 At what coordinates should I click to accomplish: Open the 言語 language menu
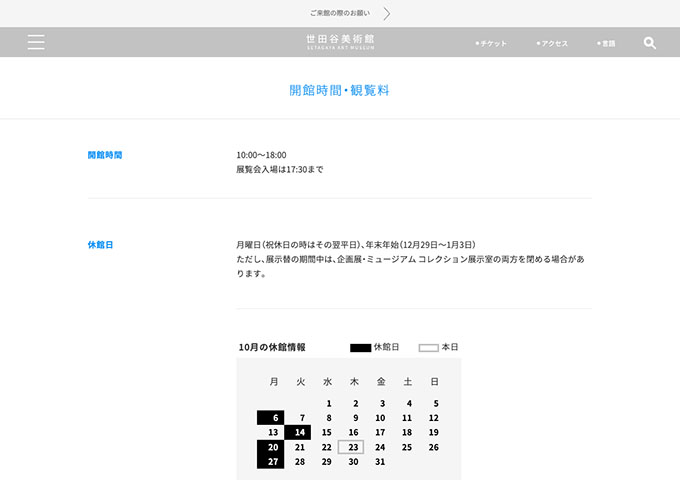click(606, 43)
